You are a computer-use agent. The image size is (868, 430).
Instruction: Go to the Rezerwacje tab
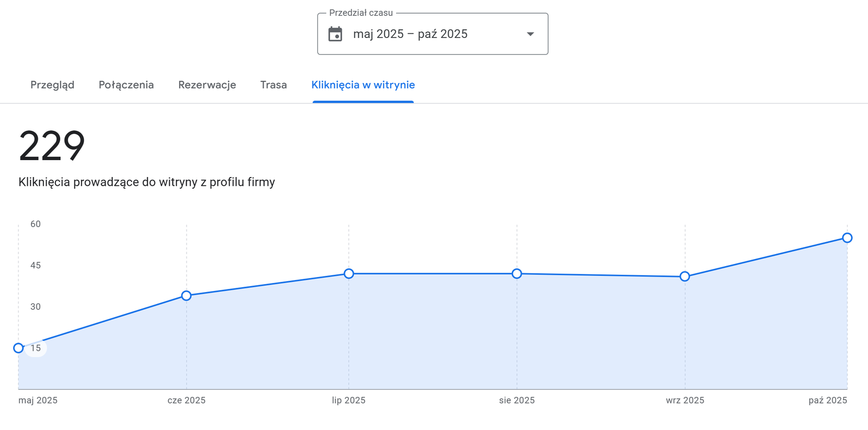pyautogui.click(x=207, y=85)
